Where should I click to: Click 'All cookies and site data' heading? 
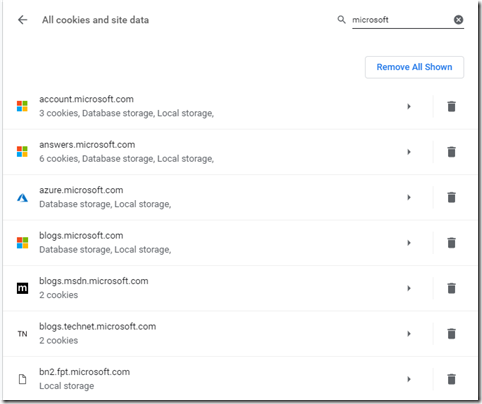point(95,20)
